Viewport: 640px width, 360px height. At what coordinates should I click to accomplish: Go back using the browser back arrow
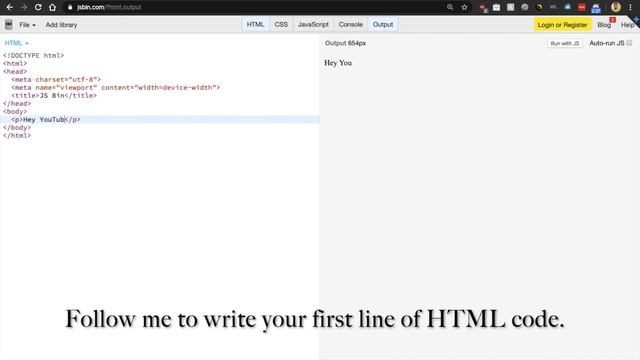point(10,7)
